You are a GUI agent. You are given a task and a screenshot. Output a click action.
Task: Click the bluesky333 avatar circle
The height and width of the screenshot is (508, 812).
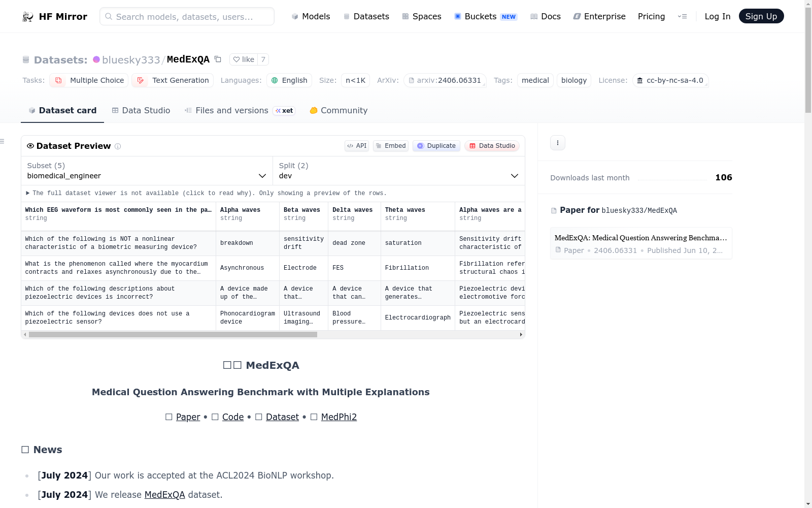96,59
